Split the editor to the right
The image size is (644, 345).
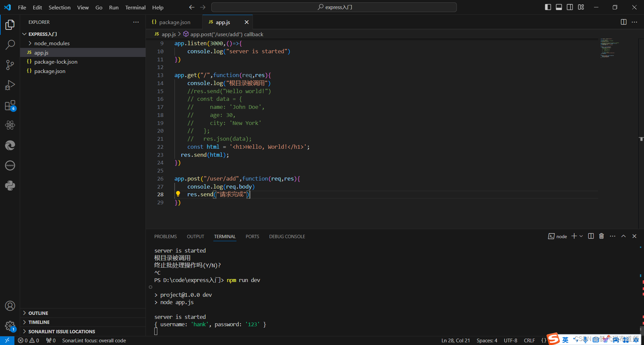[x=624, y=22]
